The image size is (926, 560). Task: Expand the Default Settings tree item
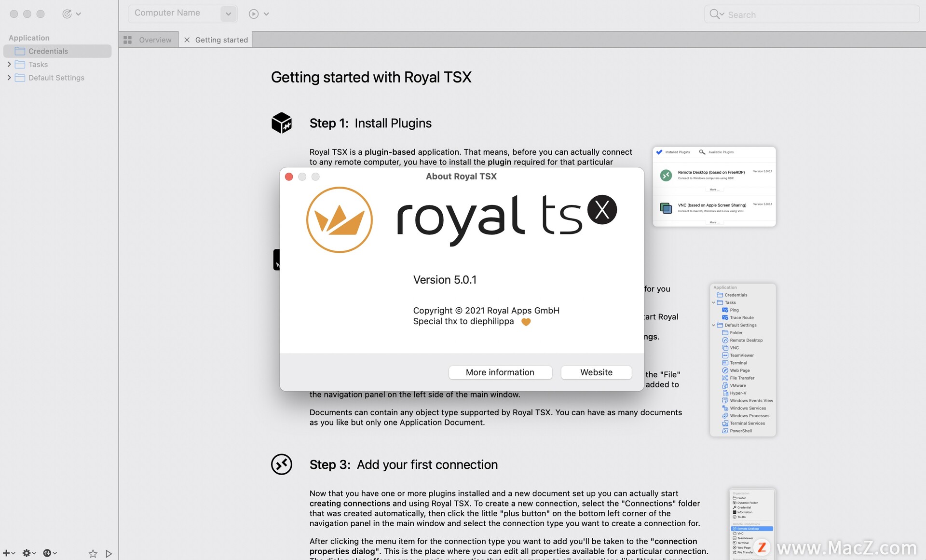[7, 77]
